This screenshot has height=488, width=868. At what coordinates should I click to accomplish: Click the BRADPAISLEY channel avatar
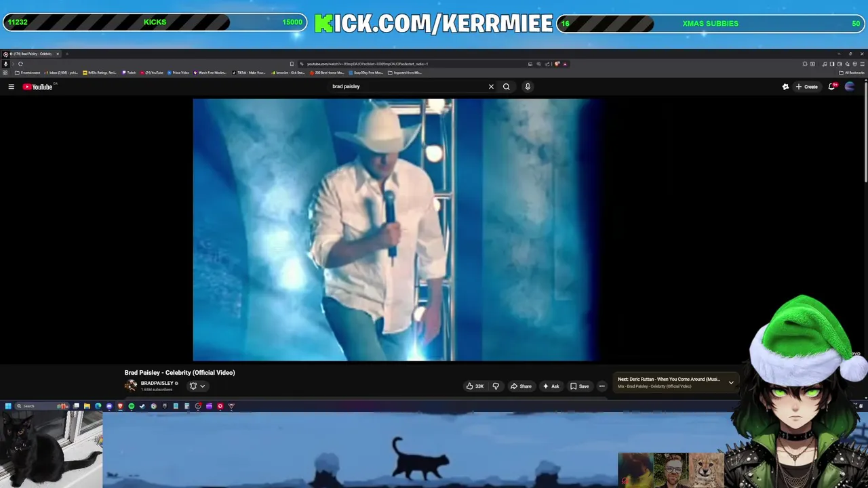131,386
